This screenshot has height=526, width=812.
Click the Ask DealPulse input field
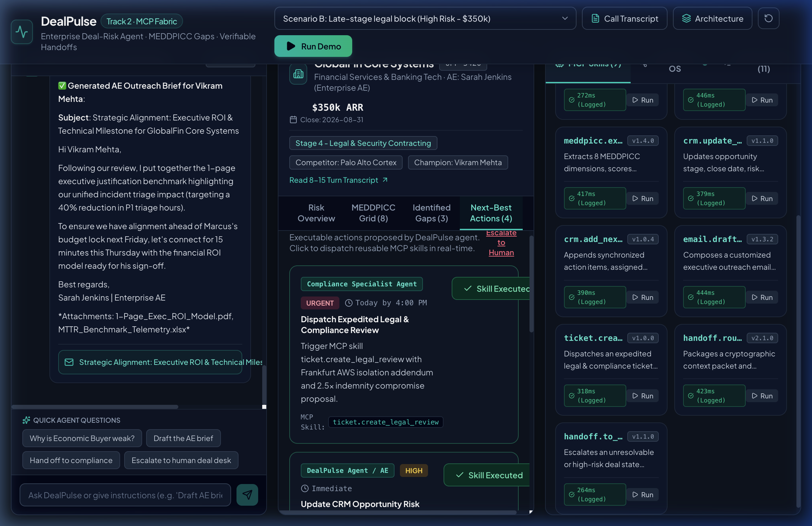125,495
